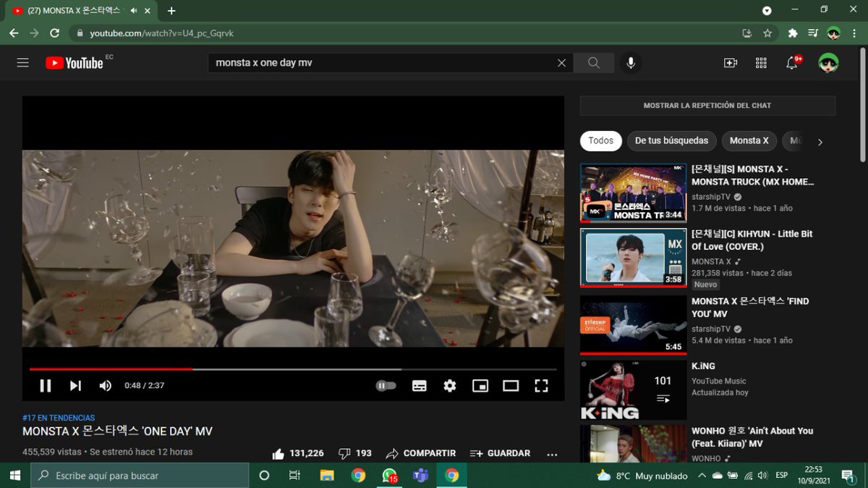Open more actions ellipsis below video

point(552,454)
